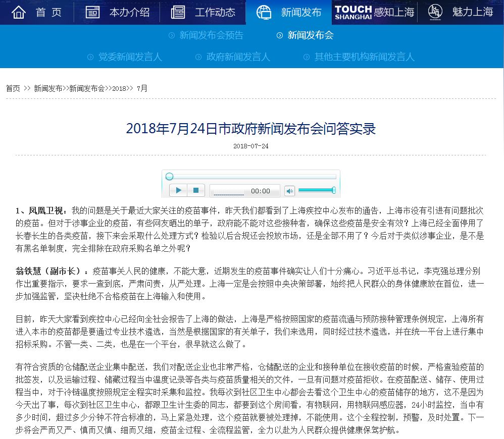This screenshot has height=439, width=504.
Task: Open the 新闻发布 nav tab
Action: 289,12
